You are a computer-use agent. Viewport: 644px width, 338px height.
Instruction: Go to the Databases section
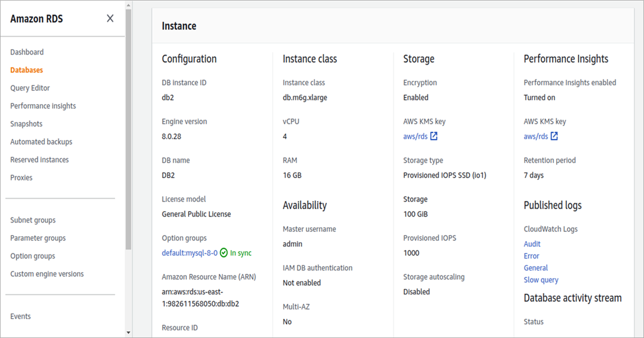[27, 70]
